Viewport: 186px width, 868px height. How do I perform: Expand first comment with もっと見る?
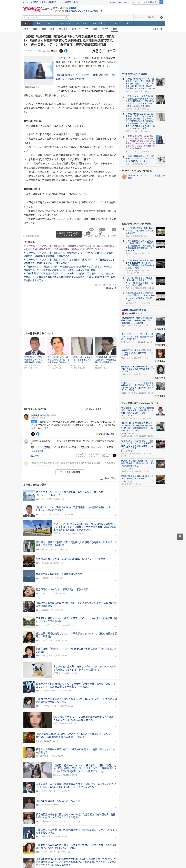coord(43,428)
